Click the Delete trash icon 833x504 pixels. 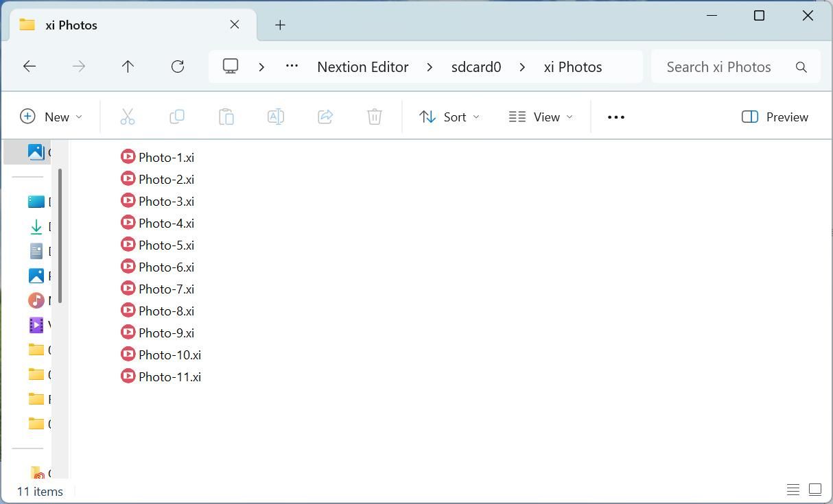coord(375,117)
